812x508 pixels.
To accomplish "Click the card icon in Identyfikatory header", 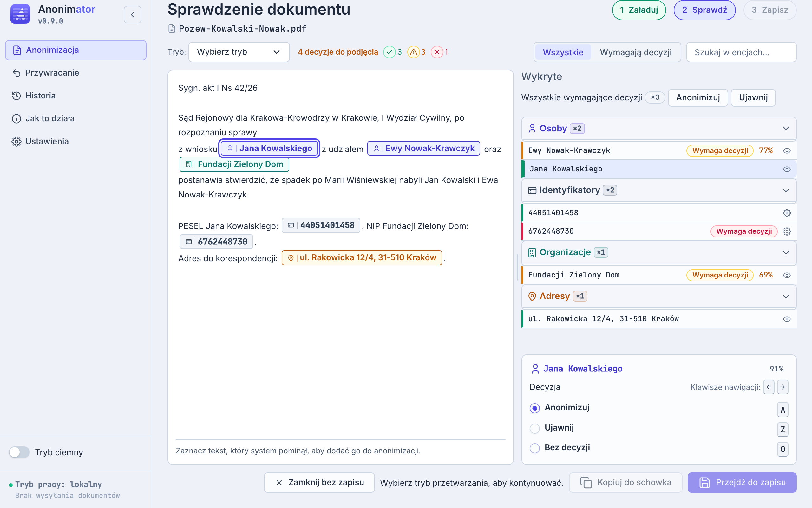I will 532,190.
